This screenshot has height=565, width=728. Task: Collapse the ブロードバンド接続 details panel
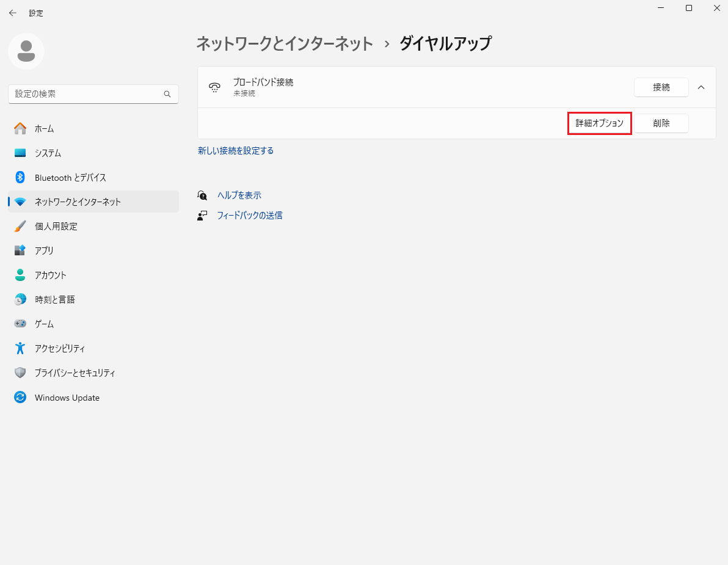click(701, 87)
